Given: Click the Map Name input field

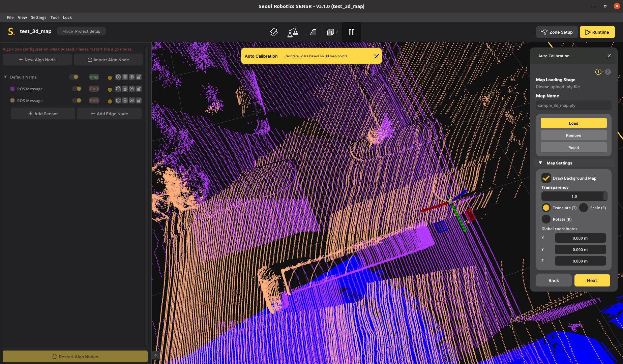Looking at the screenshot, I should point(573,105).
